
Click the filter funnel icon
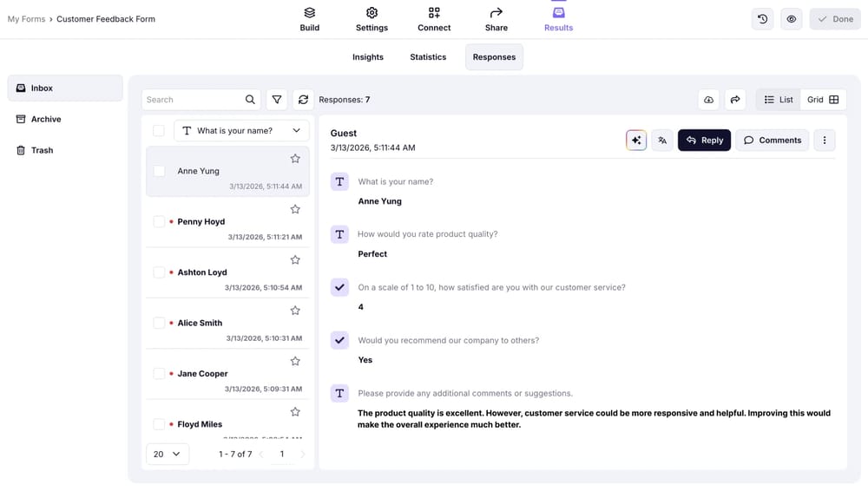277,100
